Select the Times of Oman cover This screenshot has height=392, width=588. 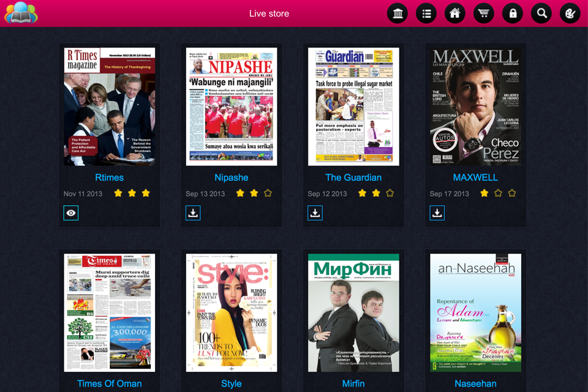[110, 313]
